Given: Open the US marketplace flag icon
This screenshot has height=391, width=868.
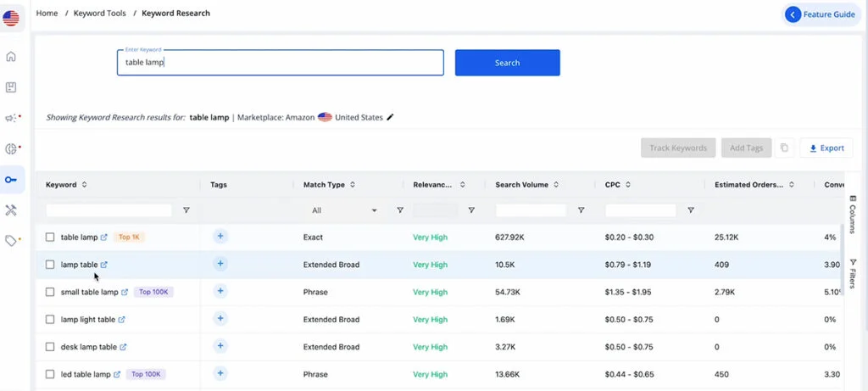Looking at the screenshot, I should [11, 19].
